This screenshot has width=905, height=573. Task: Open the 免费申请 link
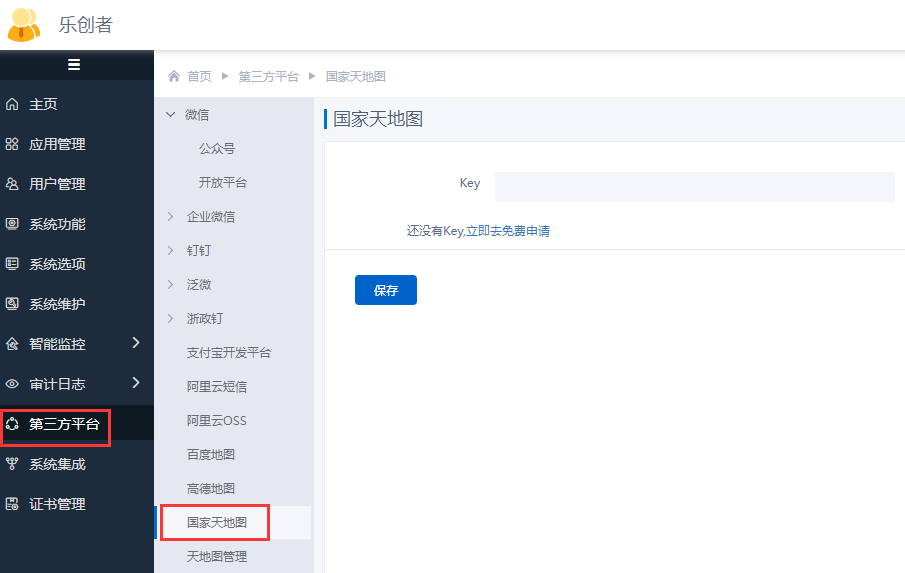526,231
